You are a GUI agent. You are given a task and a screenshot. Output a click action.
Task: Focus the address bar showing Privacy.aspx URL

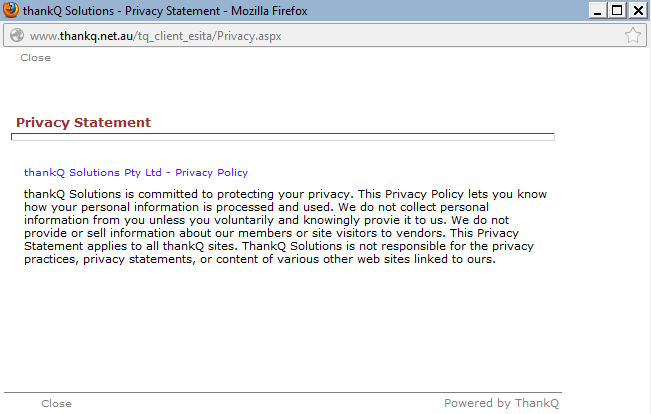[x=300, y=35]
